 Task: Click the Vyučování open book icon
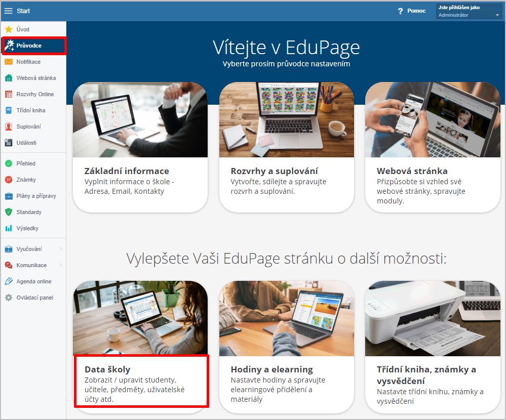(x=9, y=249)
